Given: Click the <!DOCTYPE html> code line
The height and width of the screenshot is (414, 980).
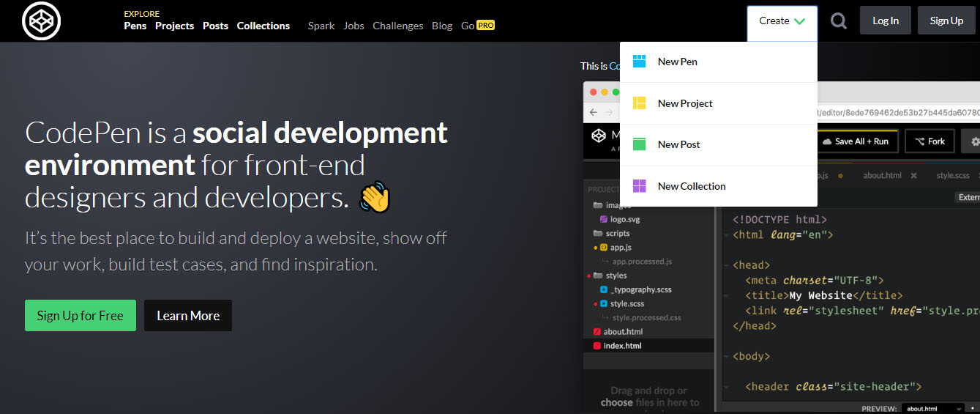Looking at the screenshot, I should (780, 219).
